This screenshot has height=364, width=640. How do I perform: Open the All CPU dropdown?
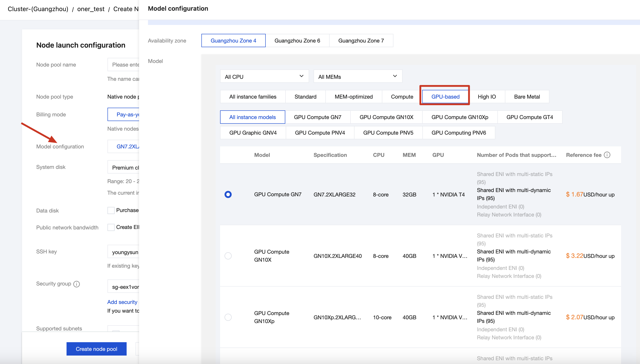[x=264, y=77]
